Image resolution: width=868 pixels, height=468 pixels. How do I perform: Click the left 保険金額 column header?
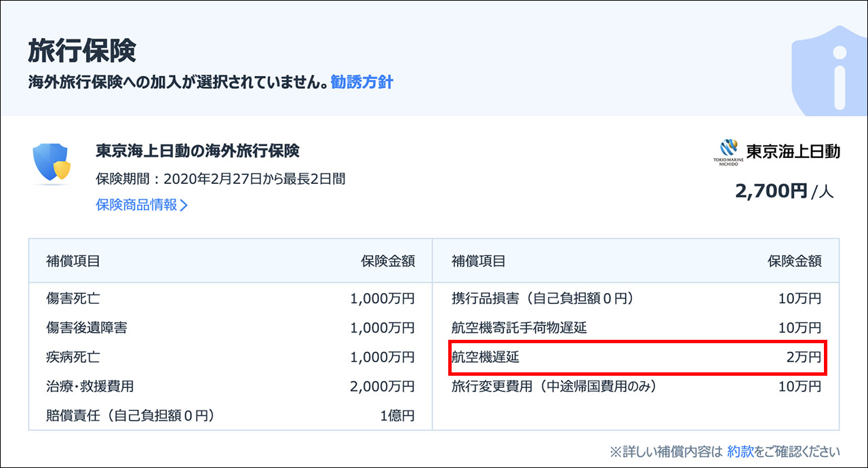[x=388, y=261]
